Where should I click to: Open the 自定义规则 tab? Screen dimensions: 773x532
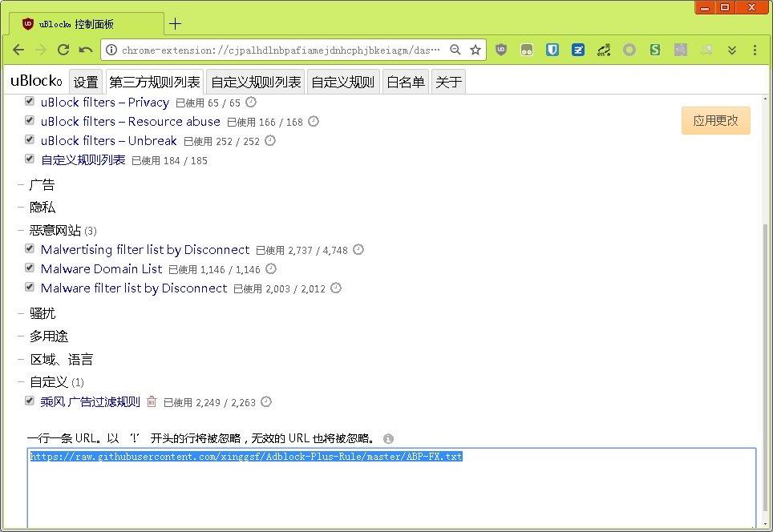pyautogui.click(x=343, y=82)
